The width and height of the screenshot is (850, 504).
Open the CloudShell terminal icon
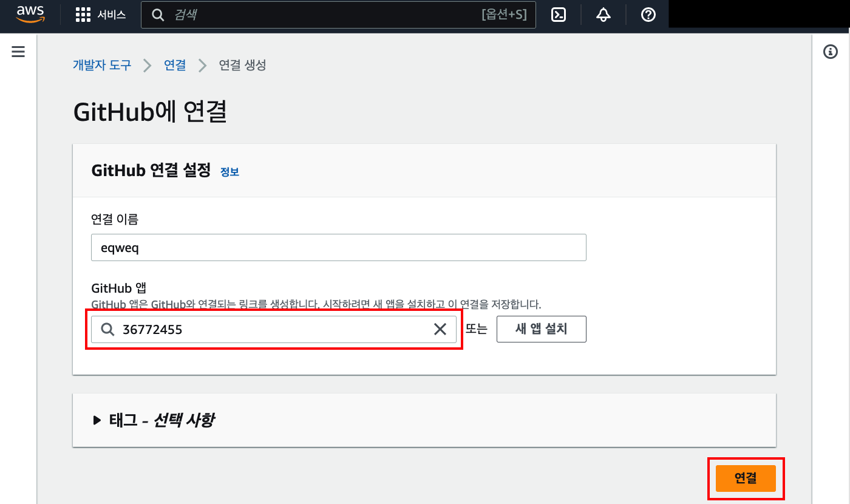pyautogui.click(x=559, y=15)
